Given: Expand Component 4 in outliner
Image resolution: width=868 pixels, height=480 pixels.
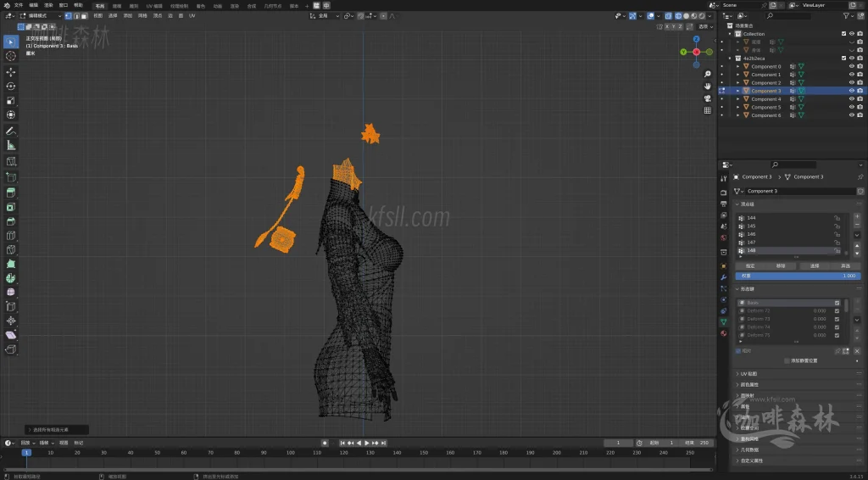Looking at the screenshot, I should pos(738,99).
